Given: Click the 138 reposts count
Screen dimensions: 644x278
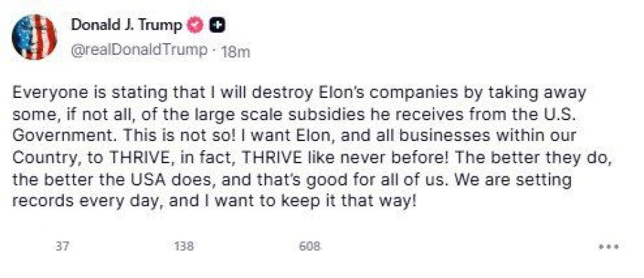Looking at the screenshot, I should tap(183, 247).
